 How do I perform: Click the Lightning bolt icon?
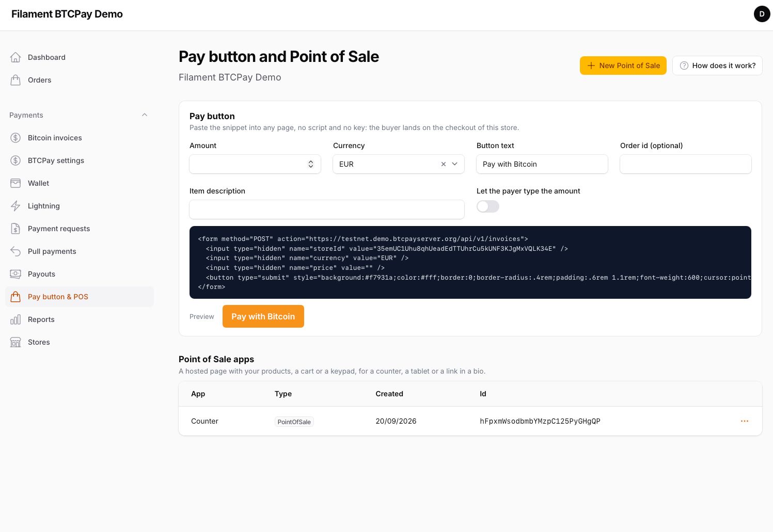tap(15, 206)
